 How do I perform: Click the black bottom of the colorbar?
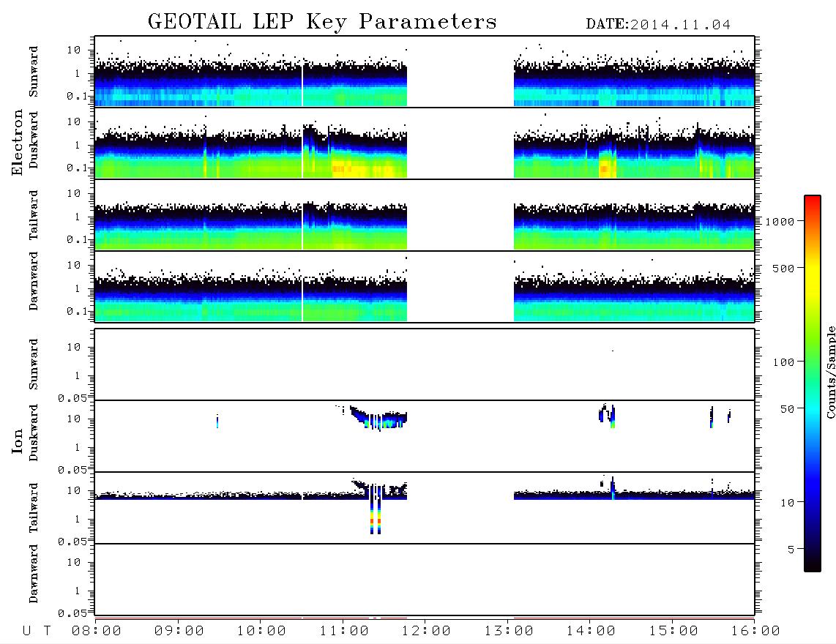[813, 563]
